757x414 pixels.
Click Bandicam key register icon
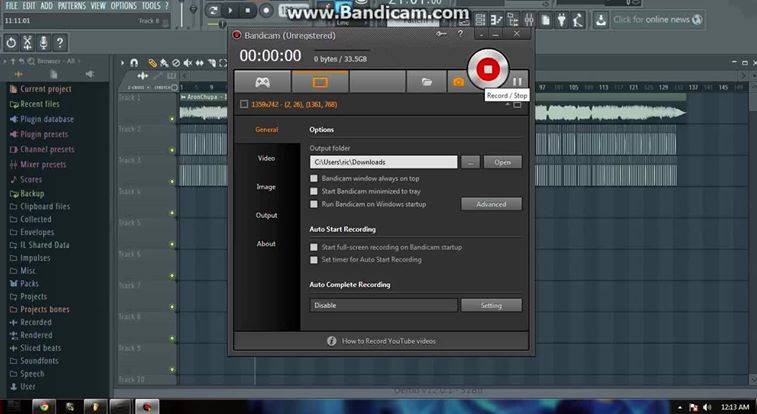tap(441, 34)
